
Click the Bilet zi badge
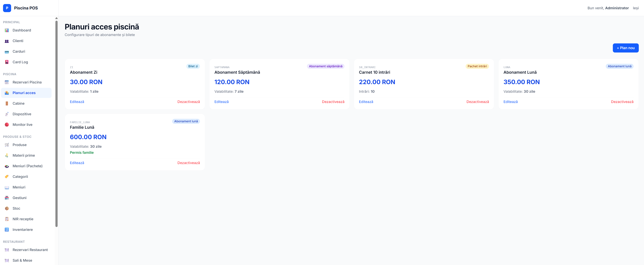(193, 66)
